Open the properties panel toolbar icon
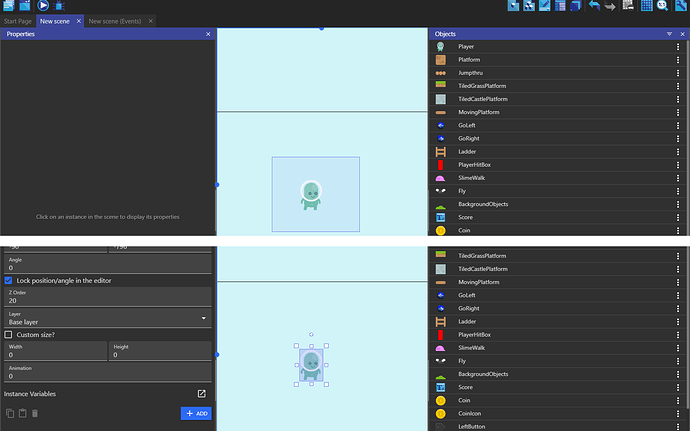This screenshot has height=431, width=690. tap(544, 5)
